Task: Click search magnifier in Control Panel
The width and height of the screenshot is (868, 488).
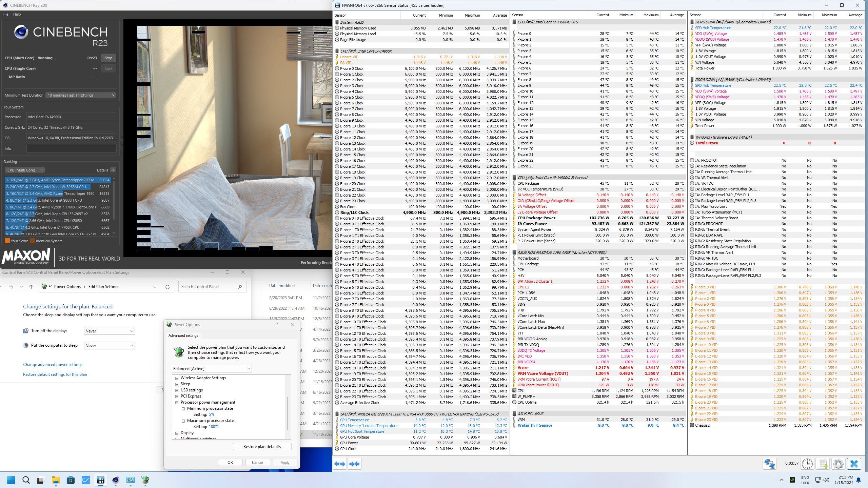Action: tap(240, 287)
